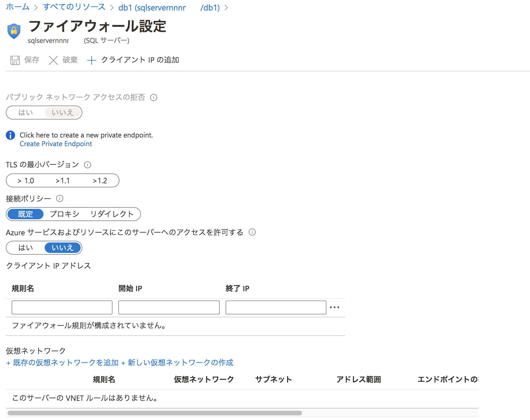The image size is (530, 420).
Task: Choose TLS minimum version > 1.0
Action: coord(26,181)
